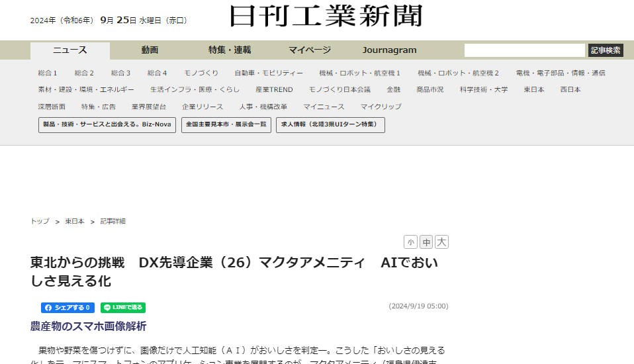Switch to the 動画 tab

point(150,50)
